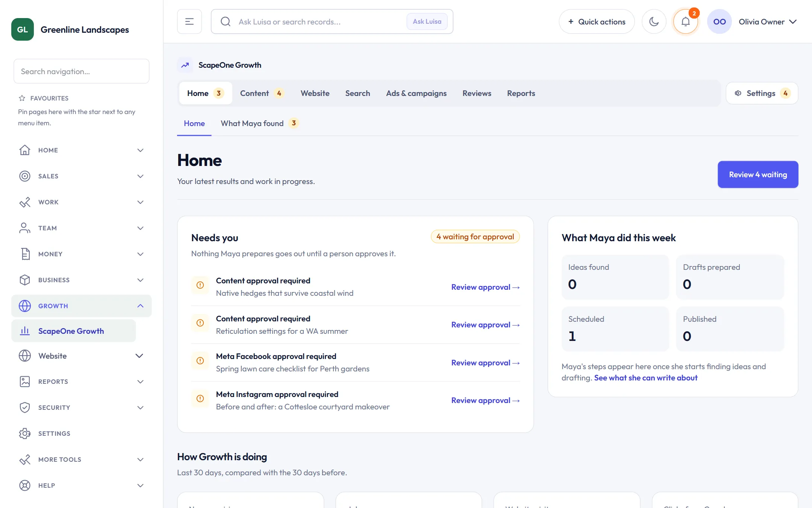Click the Reports image icon in sidebar

(25, 382)
